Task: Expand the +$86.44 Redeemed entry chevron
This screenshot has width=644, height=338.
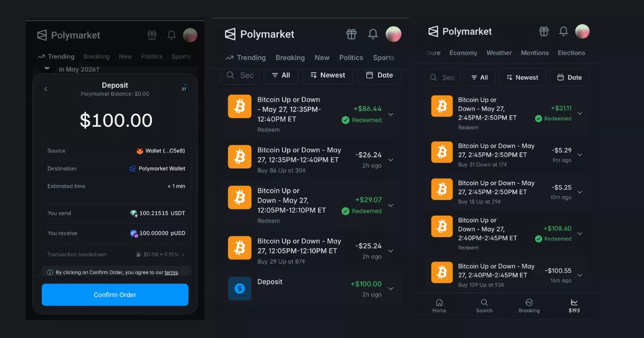Action: (x=391, y=114)
